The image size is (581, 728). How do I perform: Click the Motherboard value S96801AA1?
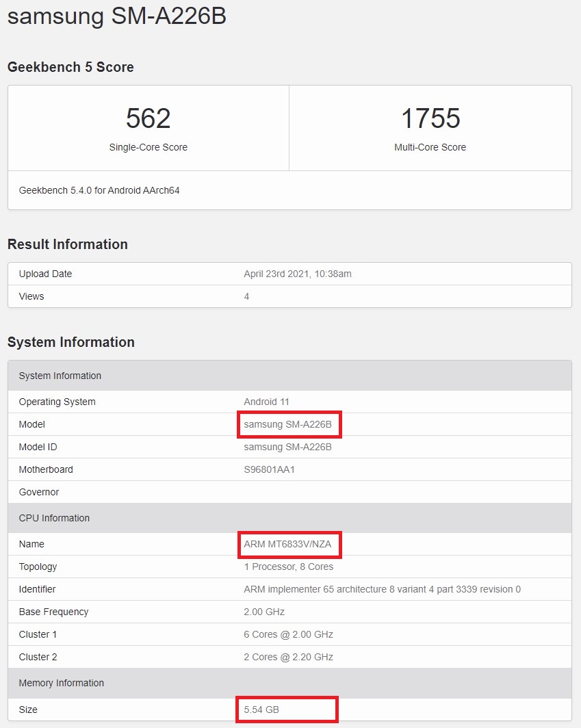coord(269,469)
